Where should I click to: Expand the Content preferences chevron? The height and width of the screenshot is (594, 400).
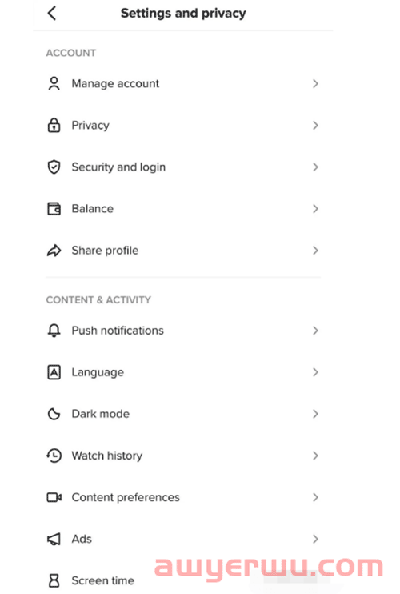(x=315, y=497)
